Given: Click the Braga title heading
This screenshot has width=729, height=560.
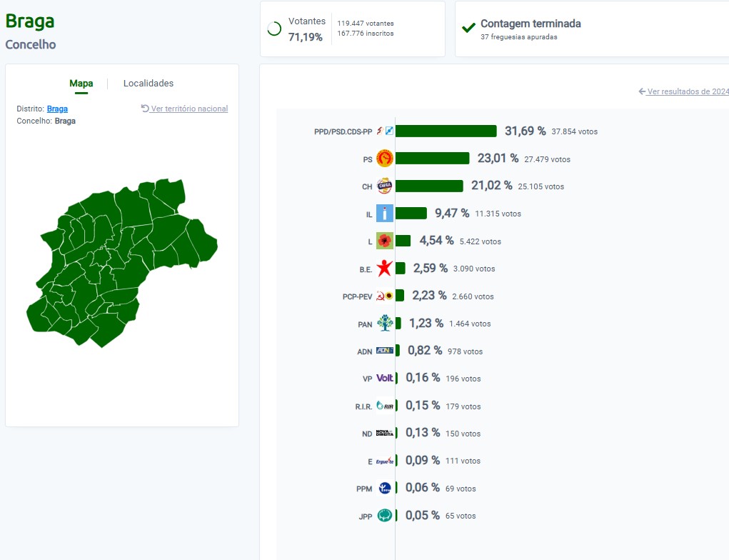Looking at the screenshot, I should [30, 21].
